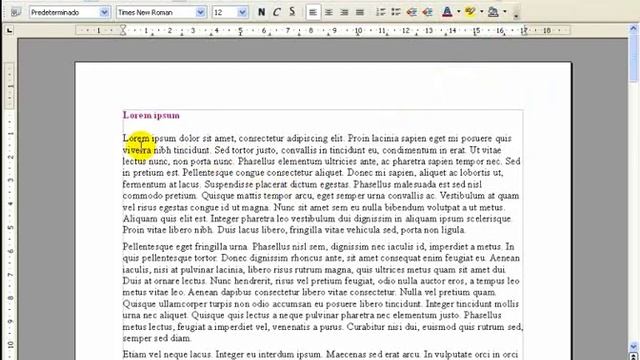640x360 pixels.
Task: Click the vertical scrollbar down arrow
Action: point(633,347)
